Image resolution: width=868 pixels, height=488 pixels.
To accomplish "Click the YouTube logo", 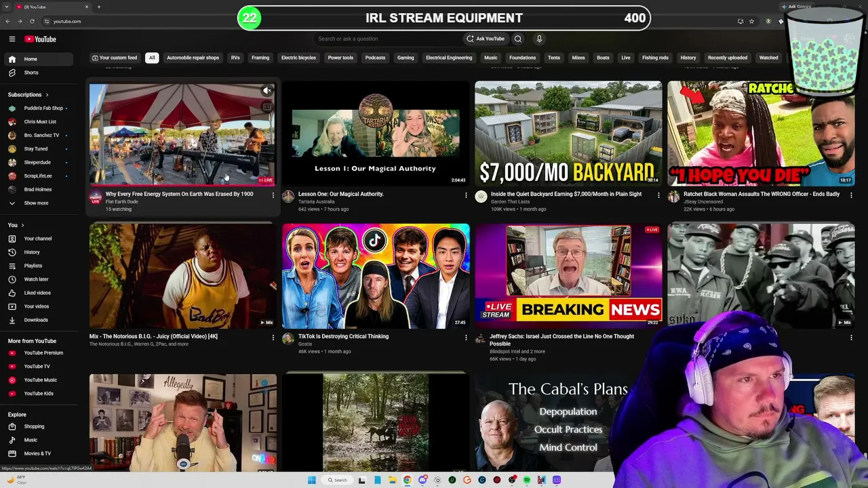I will coord(41,39).
